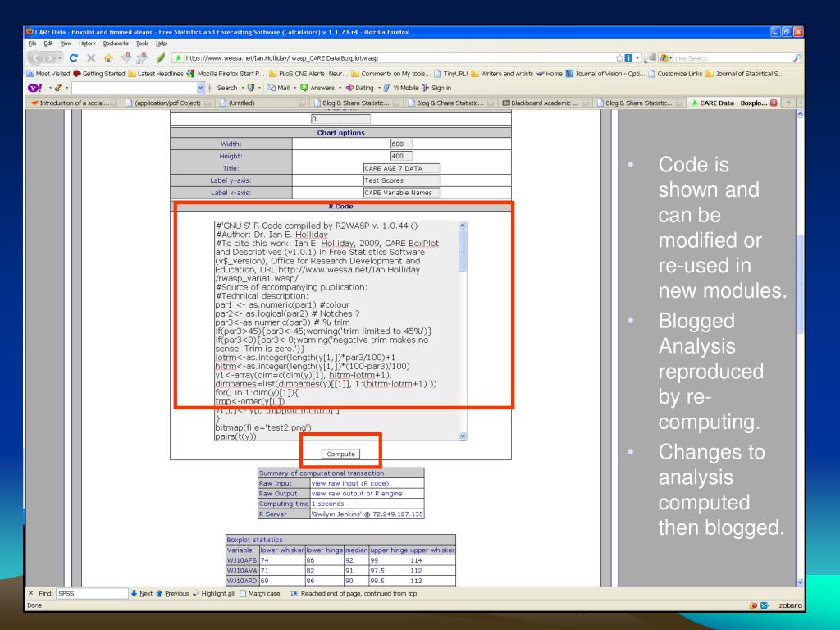840x630 pixels.
Task: Open Mozilla Firefox Start Page bookmark
Action: point(226,74)
